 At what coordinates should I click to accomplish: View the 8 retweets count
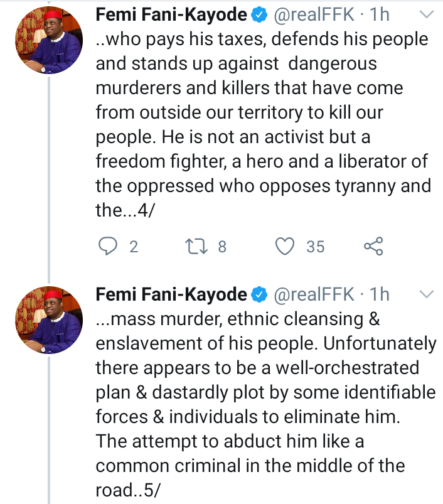tap(222, 247)
